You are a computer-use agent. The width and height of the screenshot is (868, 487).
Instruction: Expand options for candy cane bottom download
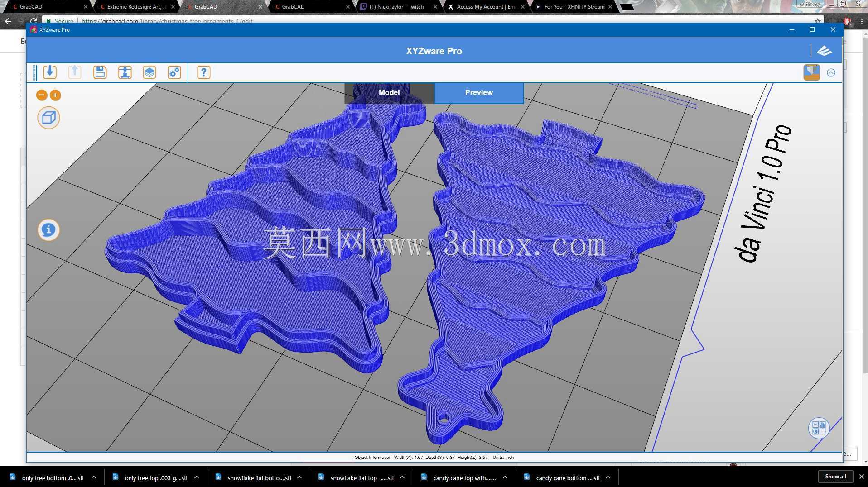tap(608, 477)
